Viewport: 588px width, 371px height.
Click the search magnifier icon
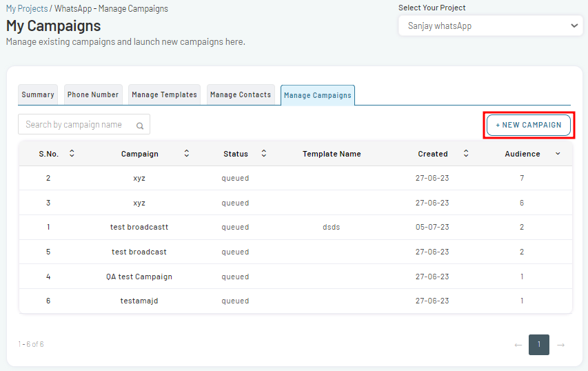[140, 126]
